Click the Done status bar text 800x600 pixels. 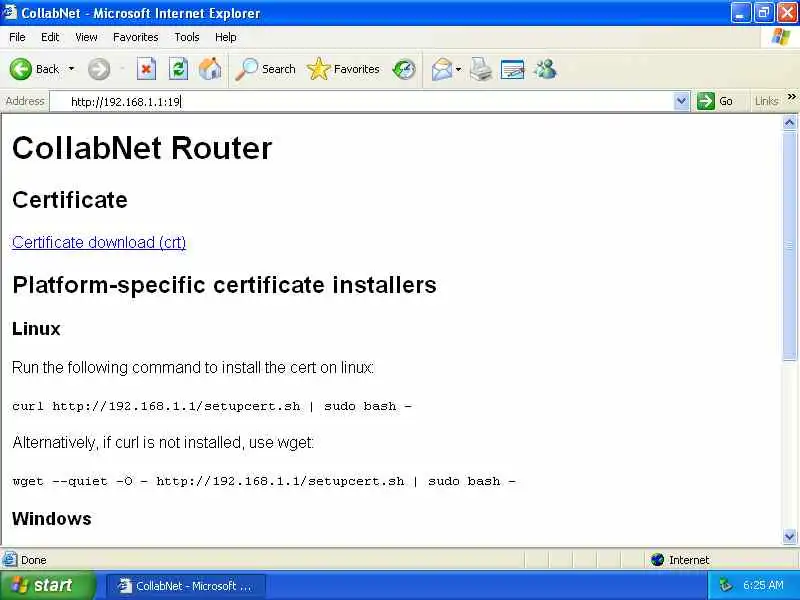[34, 560]
